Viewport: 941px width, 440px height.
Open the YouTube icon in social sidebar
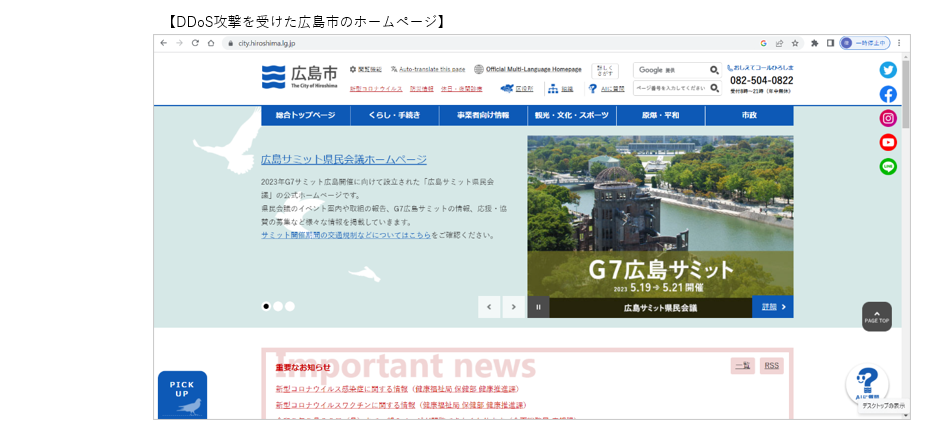(888, 142)
